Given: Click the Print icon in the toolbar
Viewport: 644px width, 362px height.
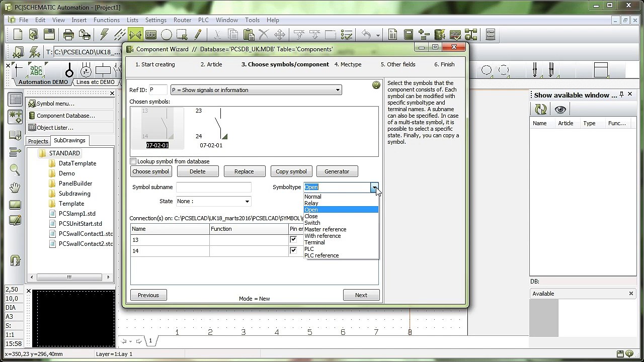Looking at the screenshot, I should [x=68, y=35].
